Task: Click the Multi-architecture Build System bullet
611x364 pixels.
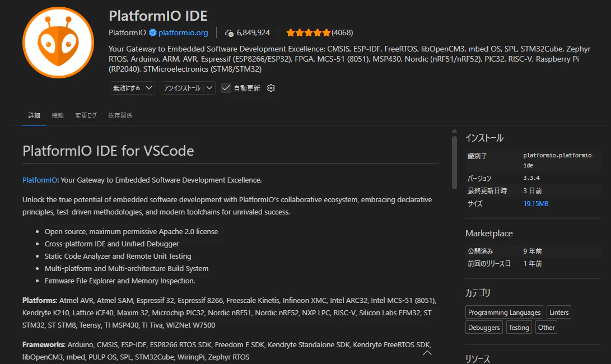Action: (127, 268)
